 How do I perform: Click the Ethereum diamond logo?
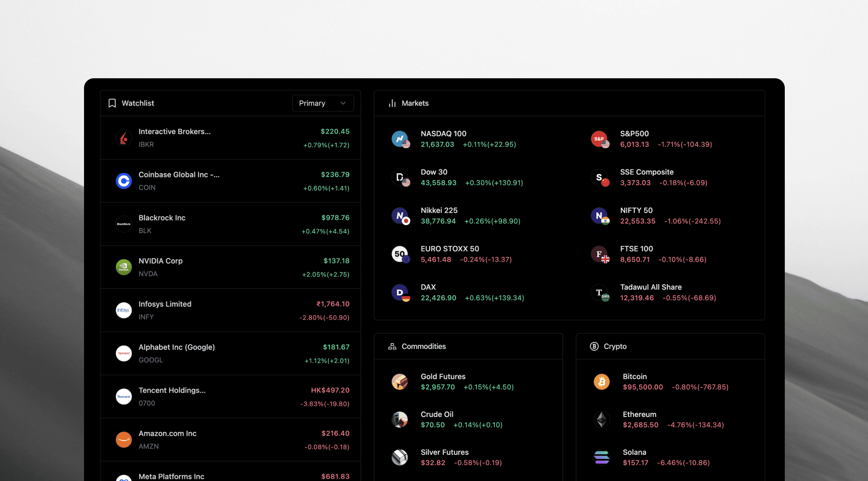click(x=602, y=419)
